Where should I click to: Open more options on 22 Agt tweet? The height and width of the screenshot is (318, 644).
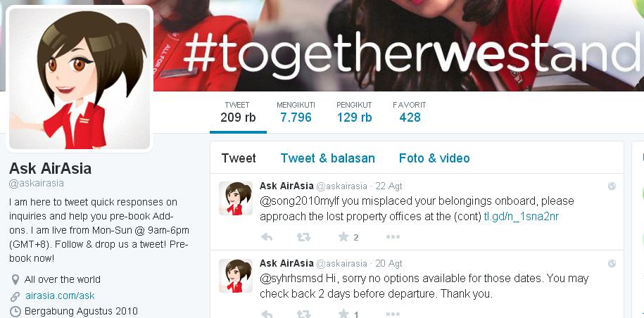(x=393, y=237)
